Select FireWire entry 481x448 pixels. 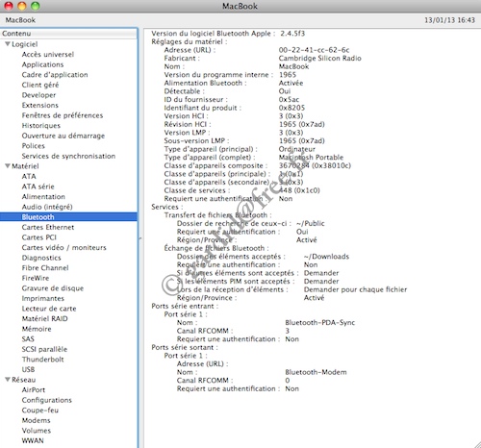(x=36, y=278)
